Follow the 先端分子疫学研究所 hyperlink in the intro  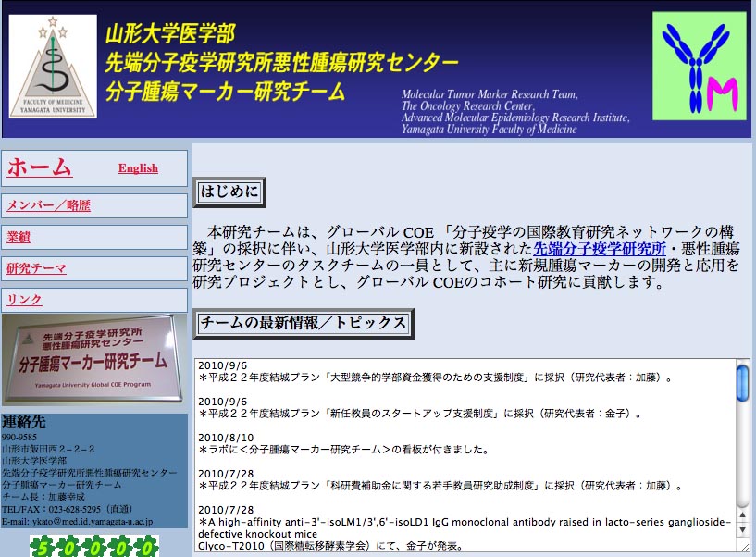[x=600, y=249]
